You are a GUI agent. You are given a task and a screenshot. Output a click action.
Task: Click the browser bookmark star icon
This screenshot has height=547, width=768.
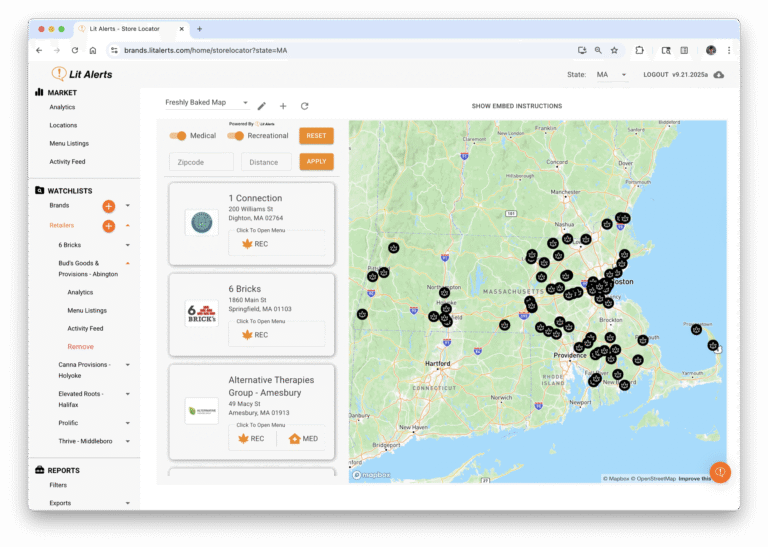(614, 50)
